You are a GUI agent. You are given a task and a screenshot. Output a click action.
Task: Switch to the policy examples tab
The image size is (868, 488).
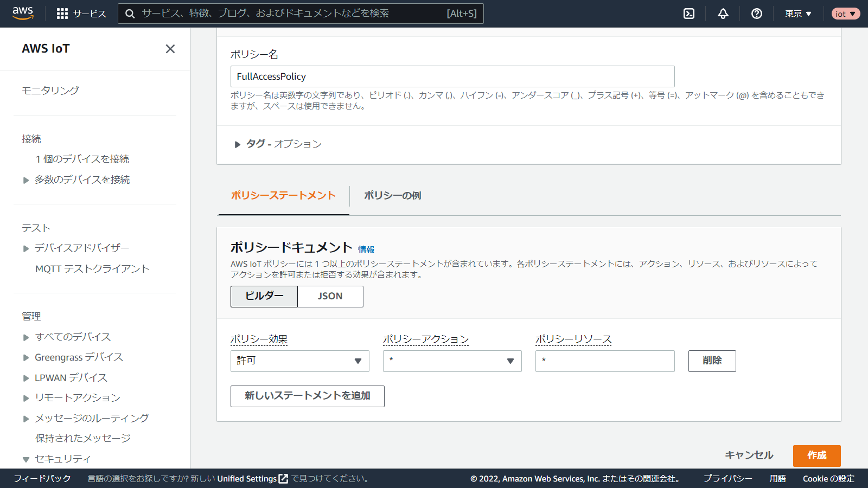[392, 196]
